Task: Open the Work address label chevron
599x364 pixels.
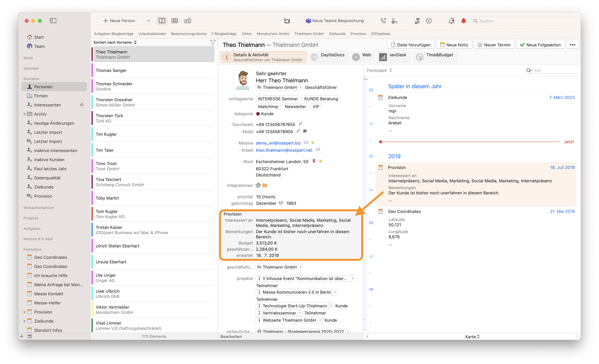Action: pyautogui.click(x=241, y=162)
